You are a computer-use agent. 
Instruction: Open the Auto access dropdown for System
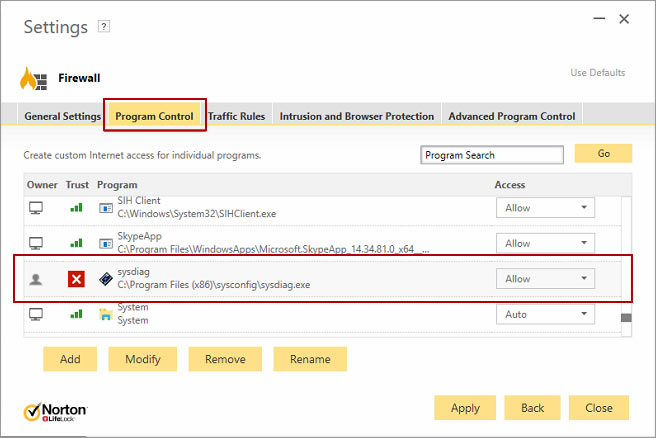[x=545, y=314]
